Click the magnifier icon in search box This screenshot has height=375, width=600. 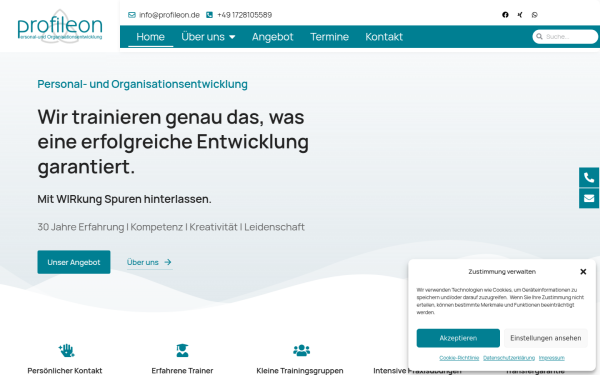[539, 37]
